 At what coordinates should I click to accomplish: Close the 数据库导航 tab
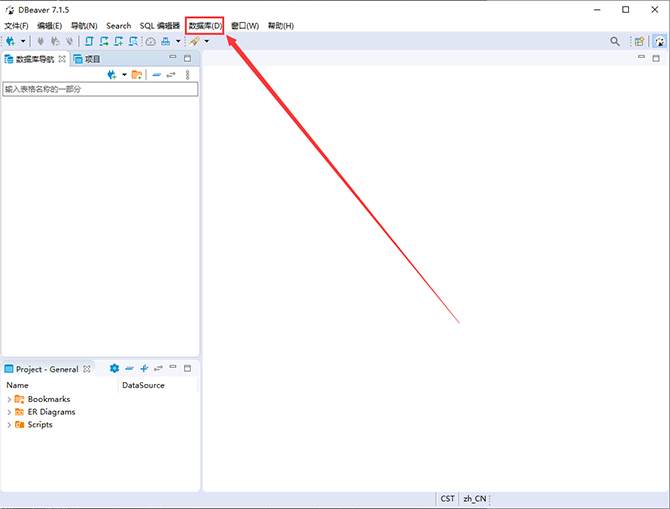click(x=62, y=59)
